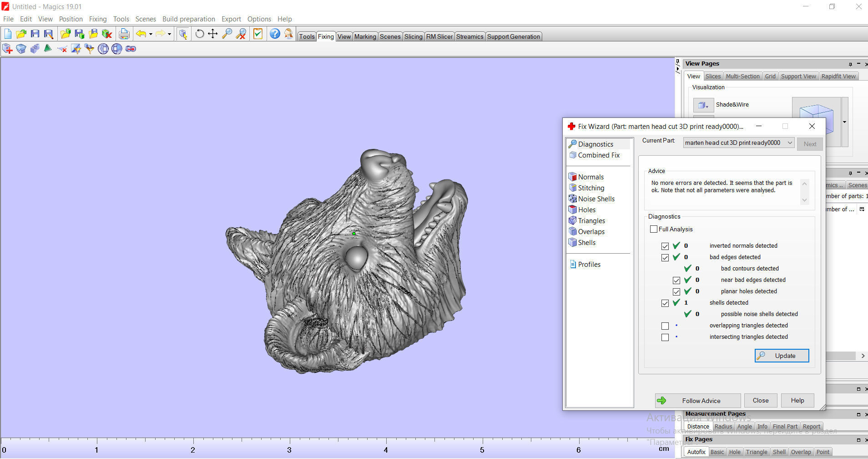Select the Zoom magnifier tool

(x=227, y=34)
